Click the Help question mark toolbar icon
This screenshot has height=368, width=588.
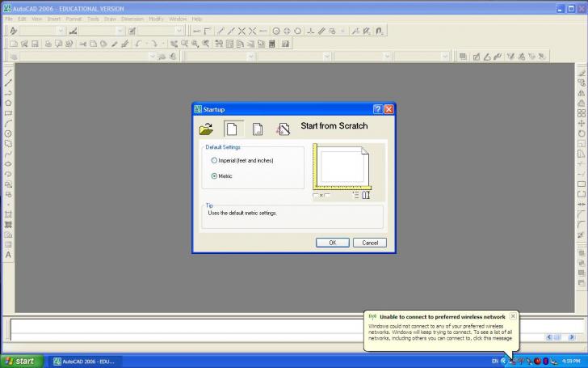click(x=285, y=44)
